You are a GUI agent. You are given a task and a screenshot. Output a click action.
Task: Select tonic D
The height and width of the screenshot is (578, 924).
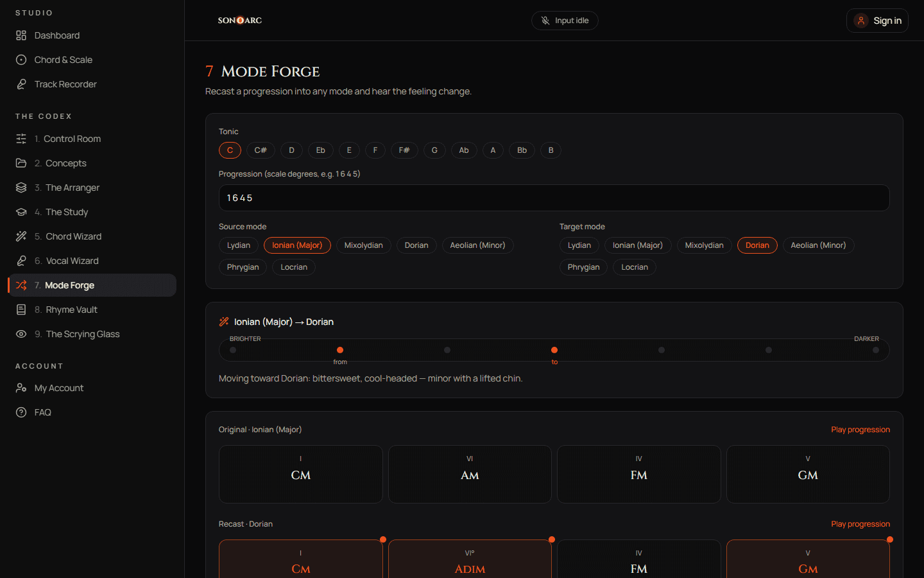pyautogui.click(x=291, y=150)
